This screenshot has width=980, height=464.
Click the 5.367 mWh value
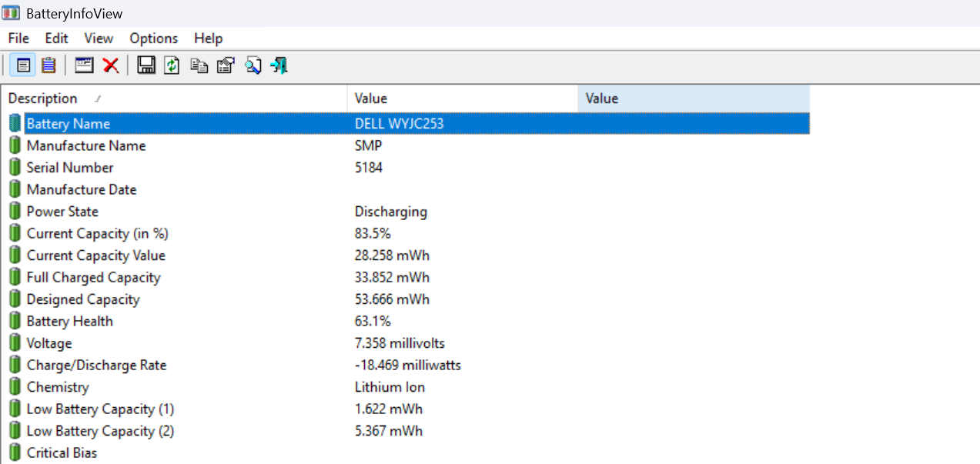tap(389, 431)
